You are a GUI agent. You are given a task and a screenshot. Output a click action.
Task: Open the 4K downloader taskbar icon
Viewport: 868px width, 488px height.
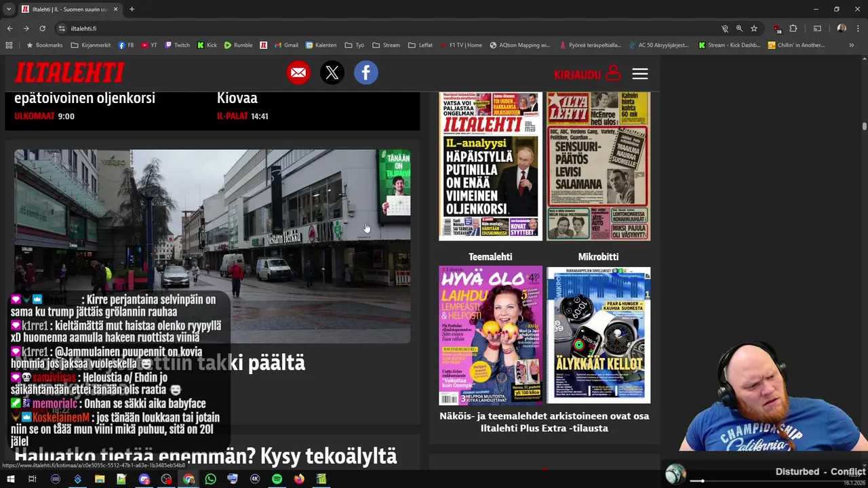tap(255, 479)
